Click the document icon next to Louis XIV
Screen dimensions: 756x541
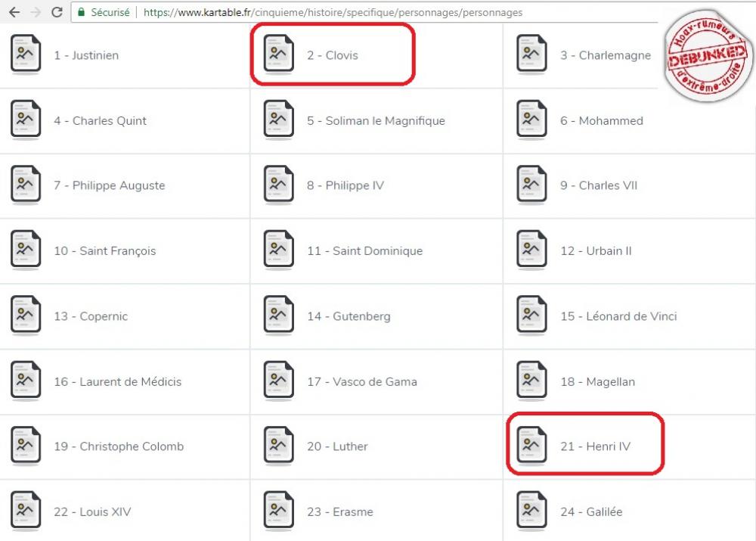(x=26, y=511)
